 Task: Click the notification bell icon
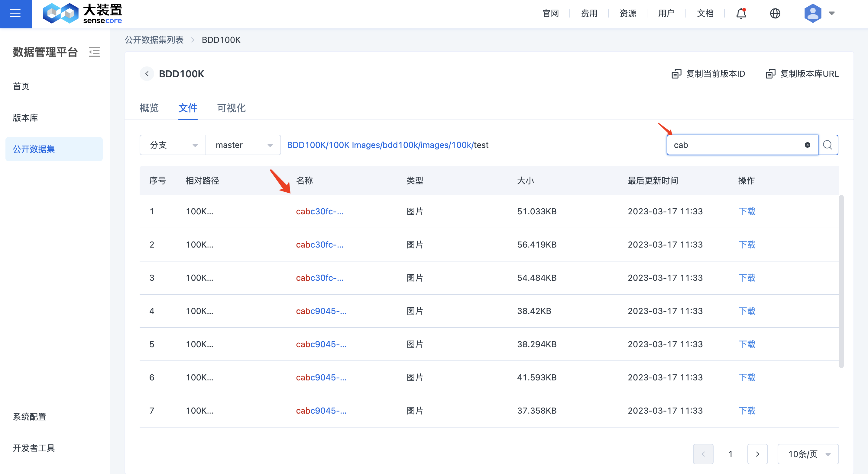point(741,14)
